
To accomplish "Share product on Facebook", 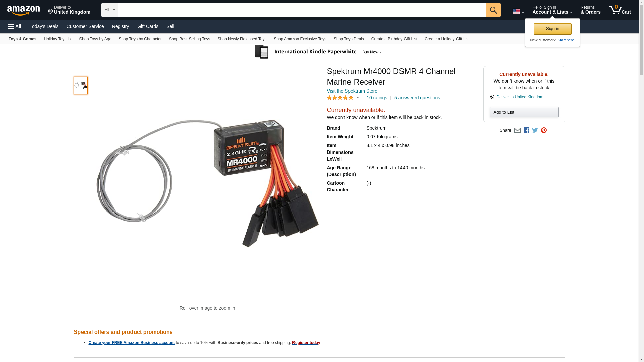I will tap(526, 130).
